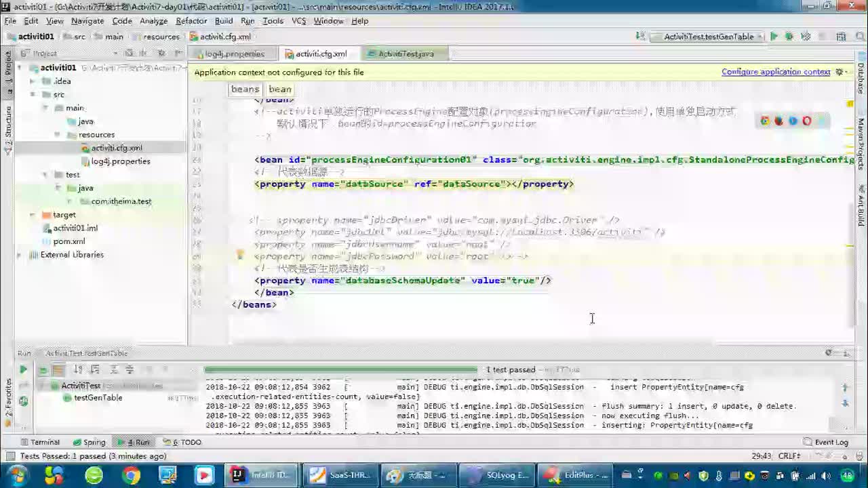Screen dimensions: 868x488
Task: Open EditPlus taskbar button
Action: click(576, 475)
